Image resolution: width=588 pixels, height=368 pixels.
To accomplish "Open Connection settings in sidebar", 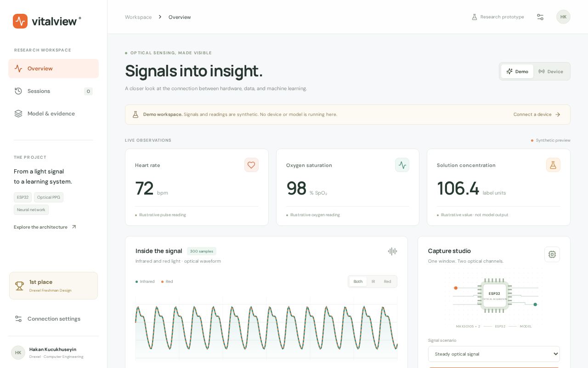I will pos(53,319).
